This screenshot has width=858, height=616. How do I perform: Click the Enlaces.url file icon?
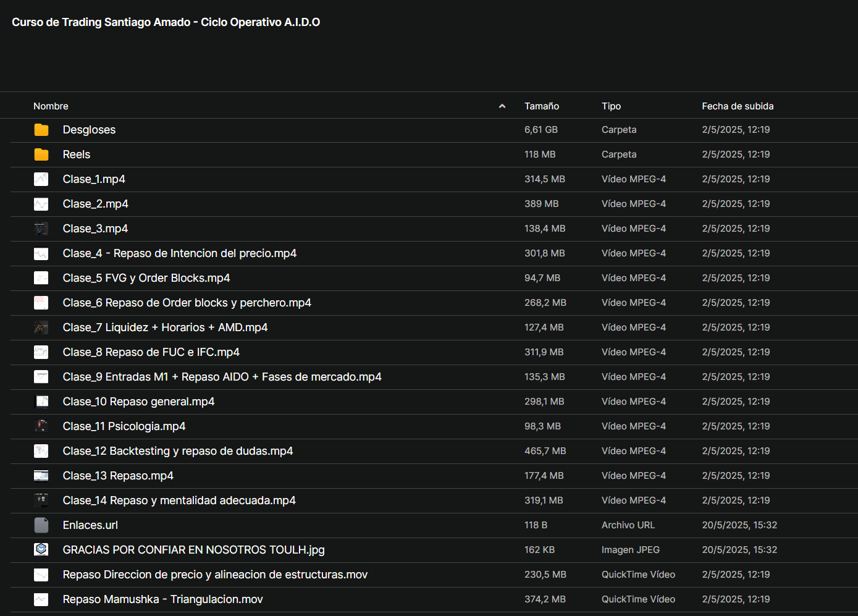pyautogui.click(x=41, y=525)
